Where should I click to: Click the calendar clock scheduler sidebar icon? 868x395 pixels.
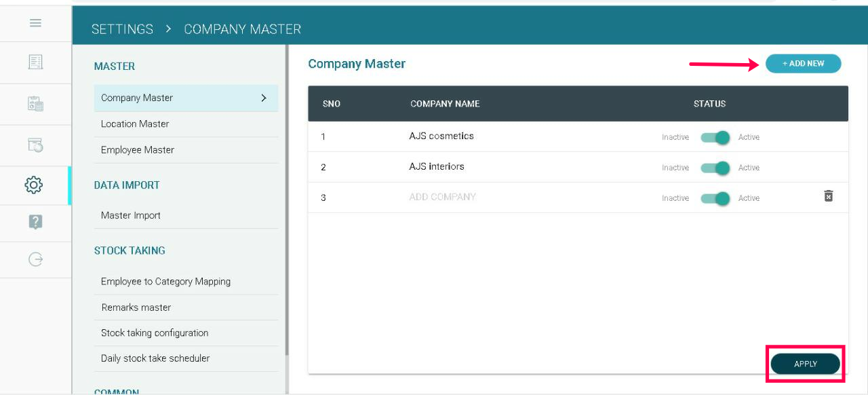(x=35, y=145)
